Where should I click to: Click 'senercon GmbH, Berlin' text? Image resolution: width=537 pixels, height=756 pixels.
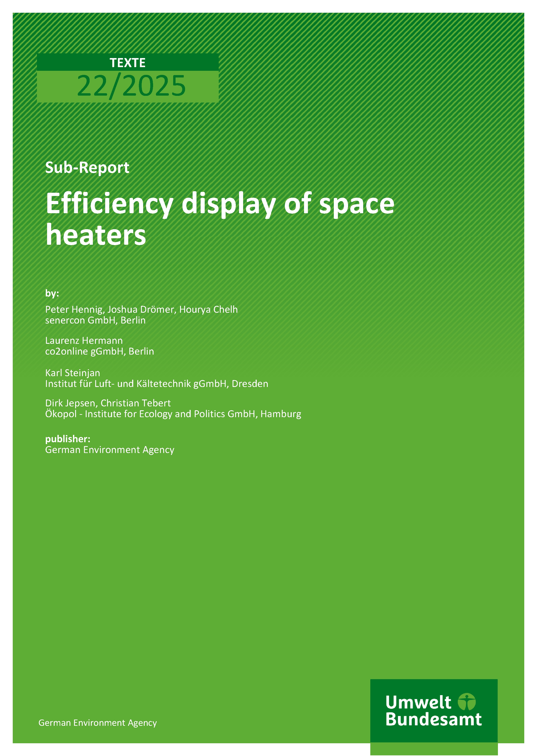95,320
